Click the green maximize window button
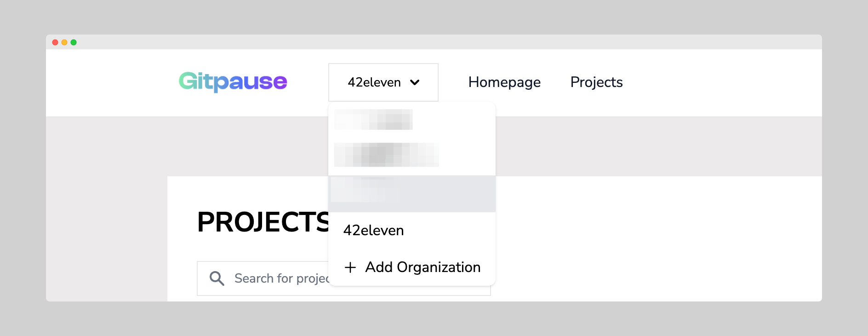The height and width of the screenshot is (336, 868). pyautogui.click(x=74, y=42)
